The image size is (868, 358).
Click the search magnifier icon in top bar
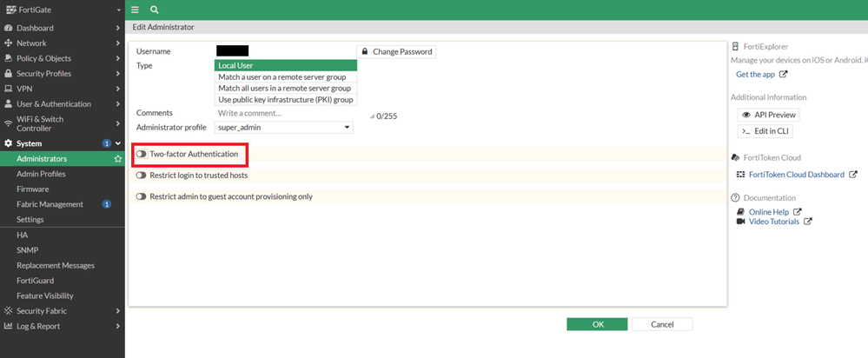click(x=154, y=10)
